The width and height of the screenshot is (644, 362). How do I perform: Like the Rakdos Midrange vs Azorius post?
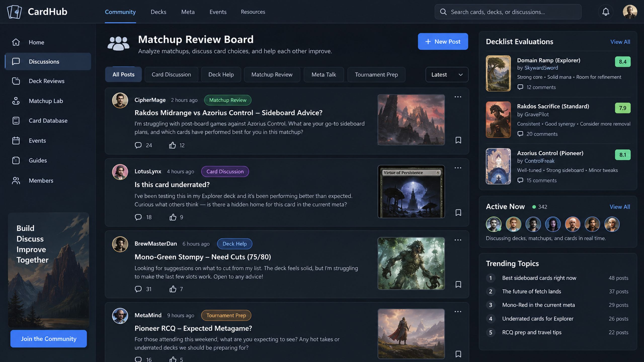point(172,145)
